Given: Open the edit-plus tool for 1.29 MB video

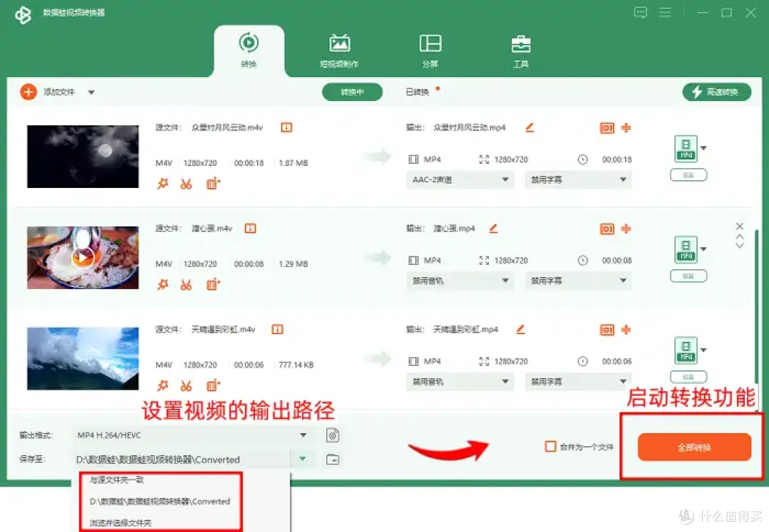Looking at the screenshot, I should click(x=213, y=284).
